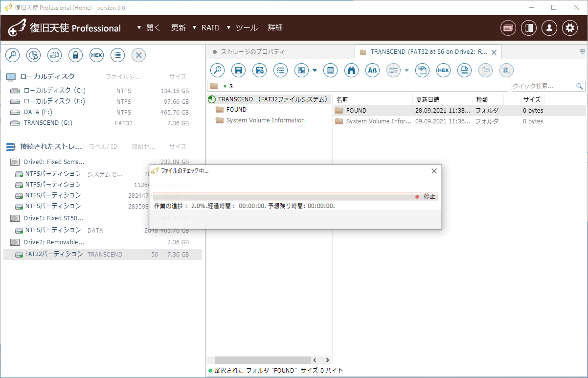The width and height of the screenshot is (588, 378).
Task: Click the floppy save selection icon
Action: click(x=238, y=71)
